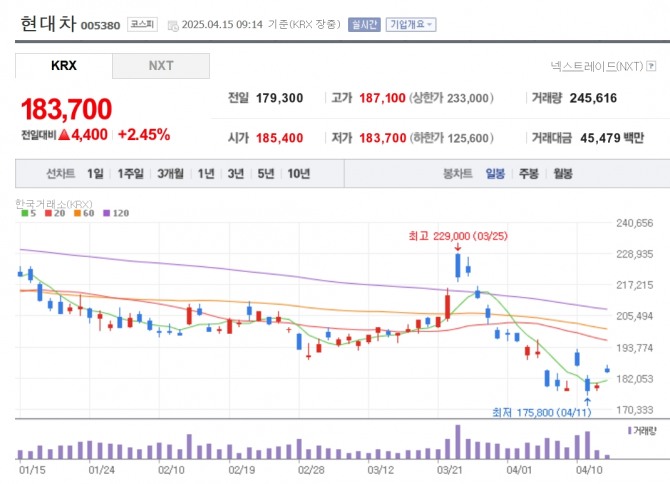
Task: Click the tallest volume bar near 03/21
Action: [458, 442]
